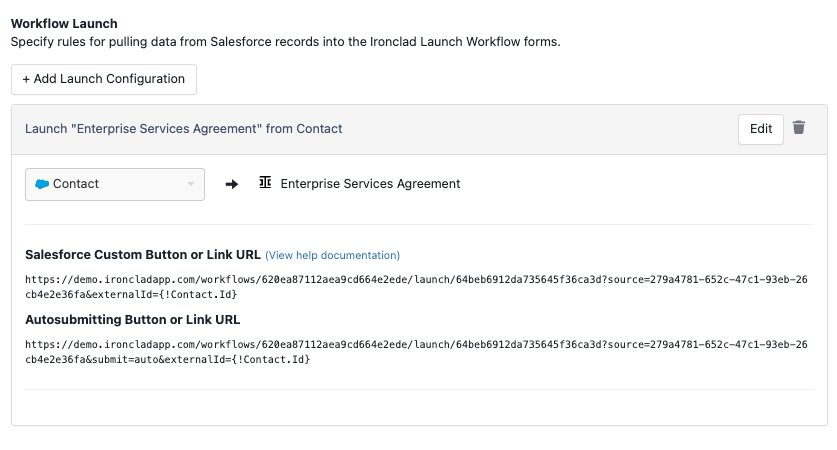This screenshot has height=450, width=837.
Task: Click the Salesforce cloud icon in dropdown
Action: point(42,184)
